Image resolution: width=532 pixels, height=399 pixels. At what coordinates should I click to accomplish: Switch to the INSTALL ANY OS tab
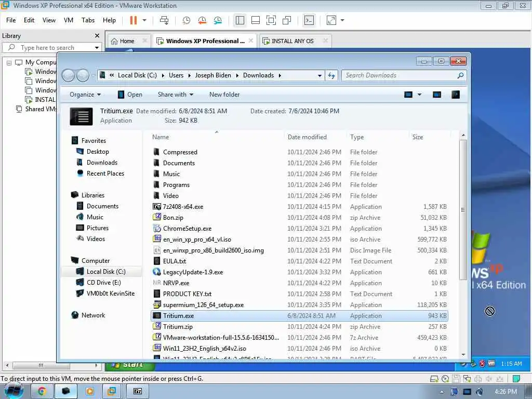click(x=292, y=41)
